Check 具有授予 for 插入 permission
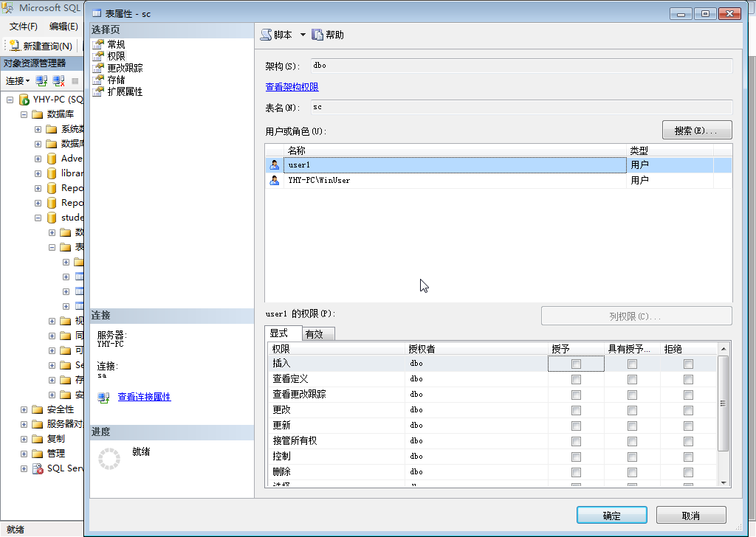The height and width of the screenshot is (537, 756). (x=632, y=364)
